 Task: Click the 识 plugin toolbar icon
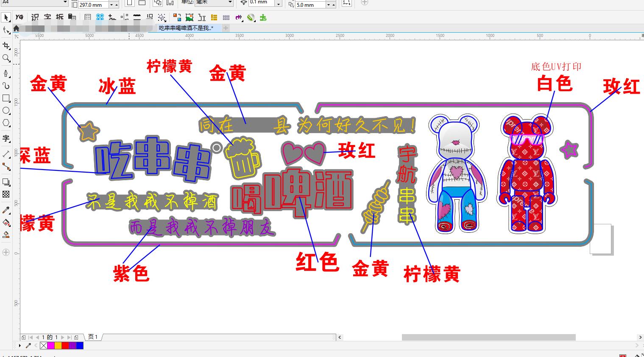pyautogui.click(x=35, y=17)
